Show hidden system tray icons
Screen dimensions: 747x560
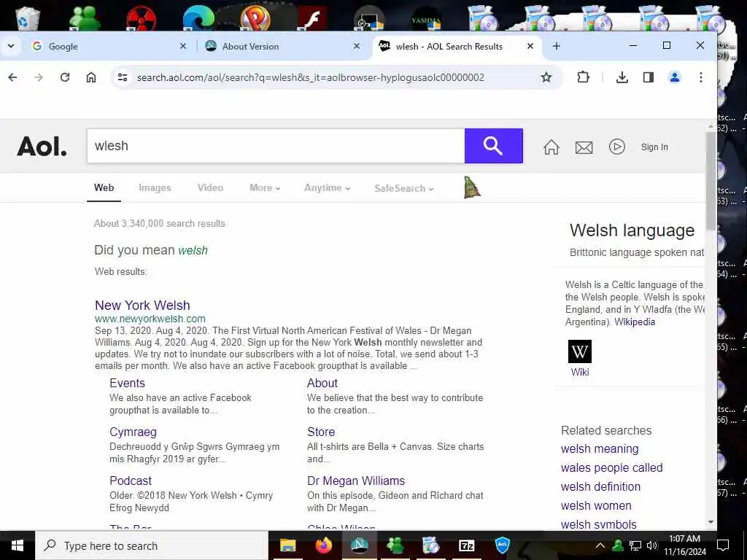coord(600,545)
